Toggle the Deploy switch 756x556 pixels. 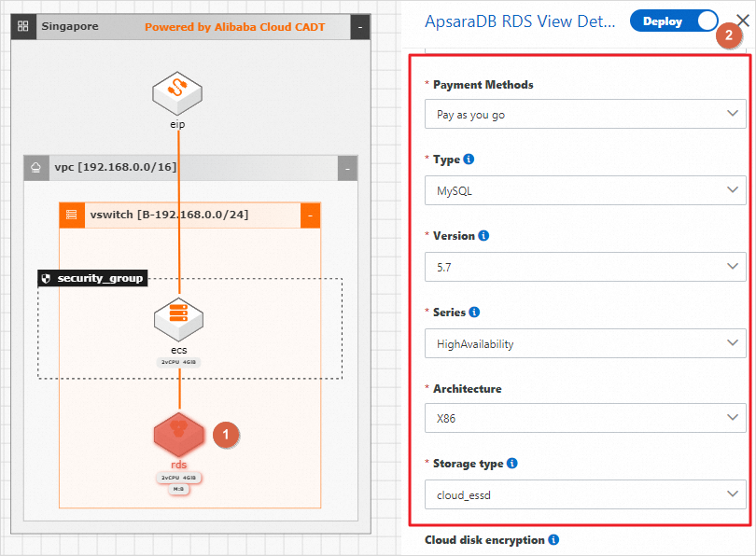[x=674, y=21]
